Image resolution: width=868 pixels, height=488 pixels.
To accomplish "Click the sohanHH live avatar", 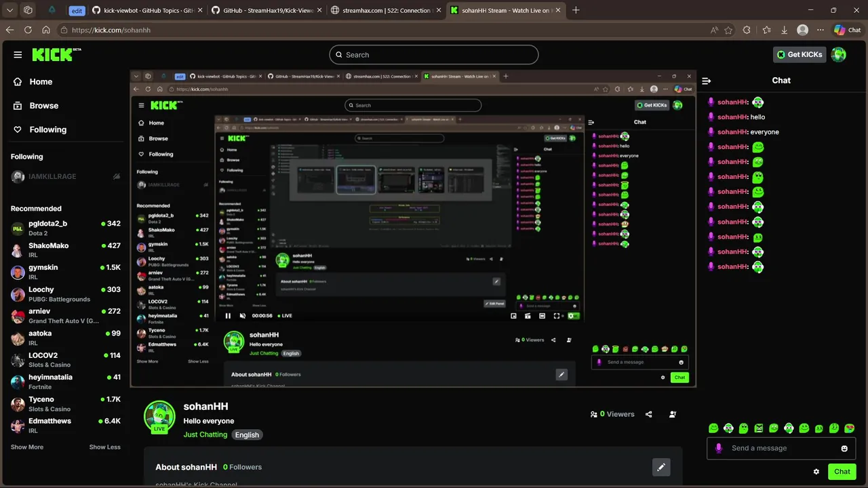I will (x=159, y=416).
